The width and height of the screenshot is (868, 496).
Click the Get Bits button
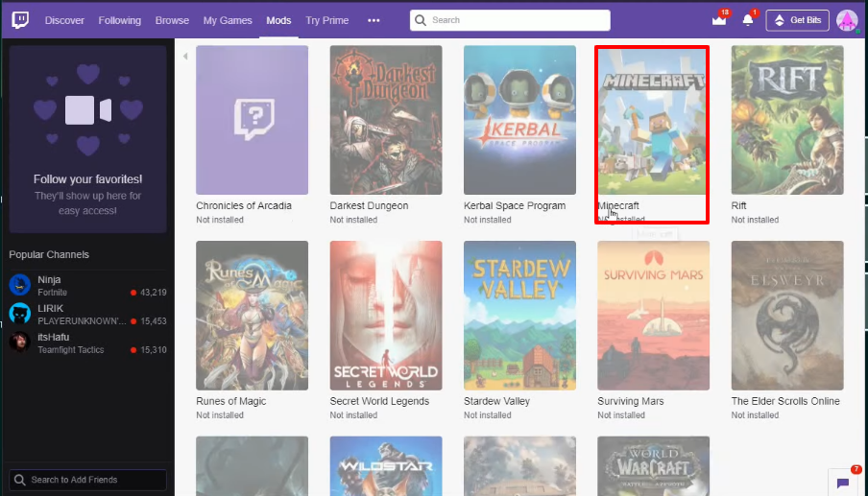point(797,20)
